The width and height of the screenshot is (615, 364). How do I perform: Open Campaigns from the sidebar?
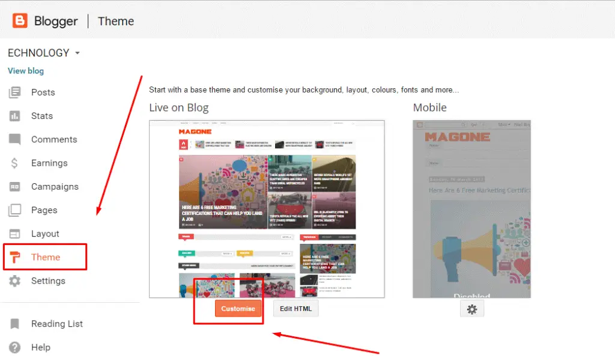[x=55, y=187]
